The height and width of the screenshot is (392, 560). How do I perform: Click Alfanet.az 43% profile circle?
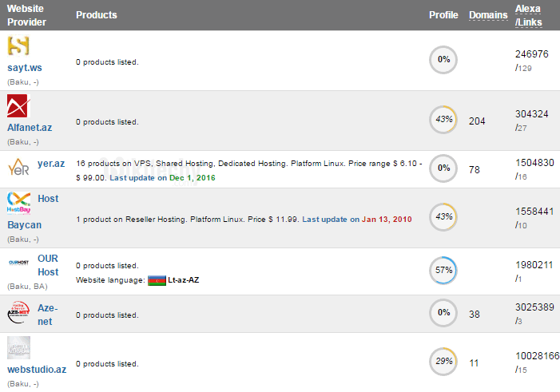443,120
